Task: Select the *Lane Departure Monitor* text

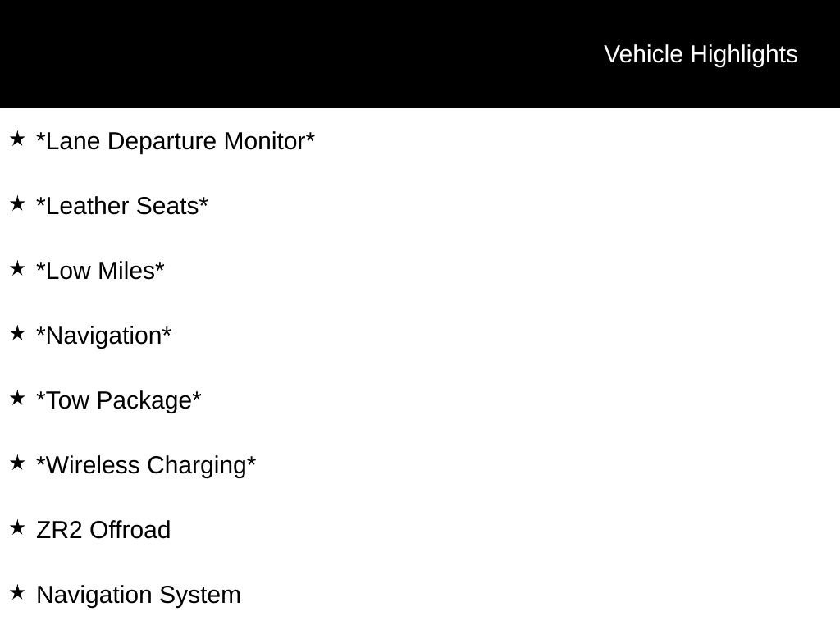Action: (176, 141)
